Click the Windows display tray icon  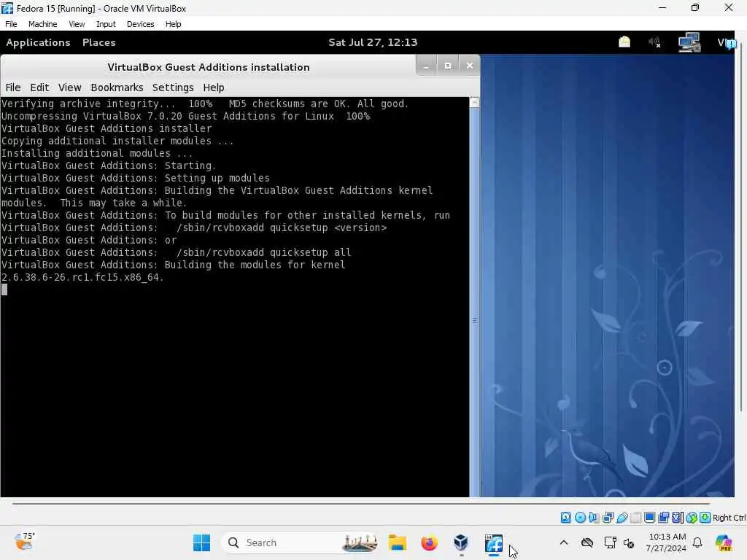click(x=610, y=542)
